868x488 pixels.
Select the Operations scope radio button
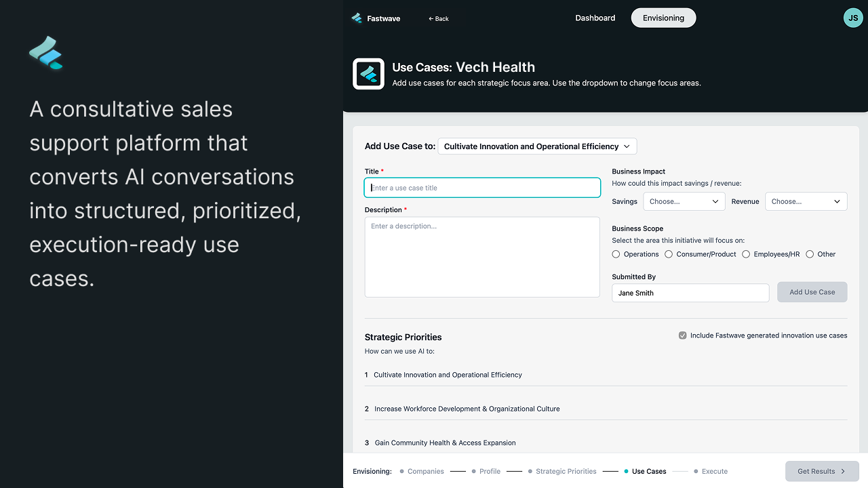coord(616,254)
